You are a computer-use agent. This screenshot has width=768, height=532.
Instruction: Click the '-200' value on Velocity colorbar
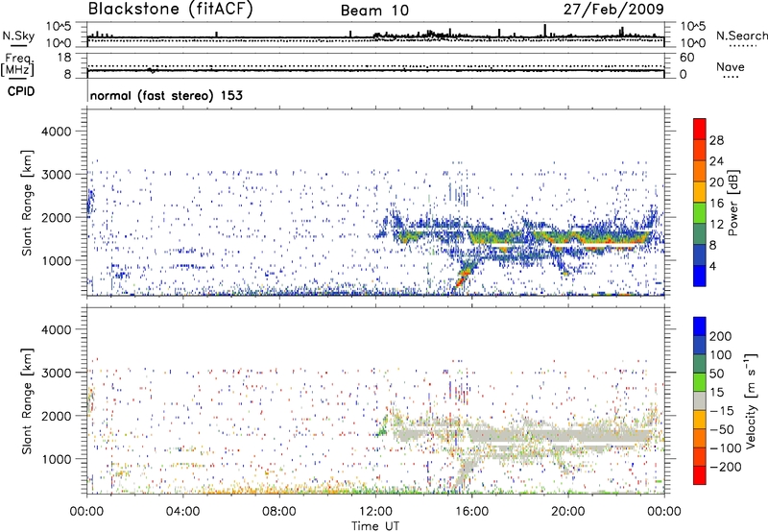726,467
